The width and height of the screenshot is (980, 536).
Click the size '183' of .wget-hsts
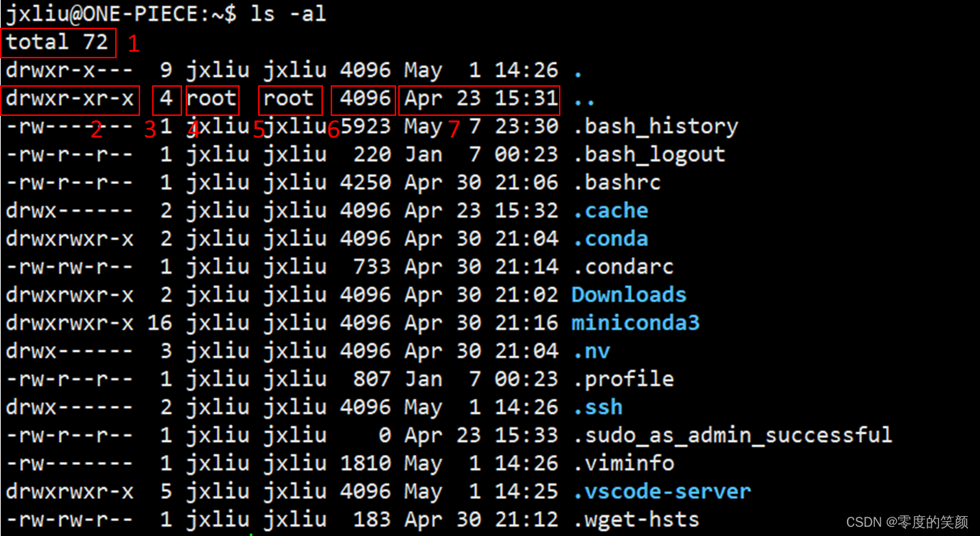pos(372,520)
